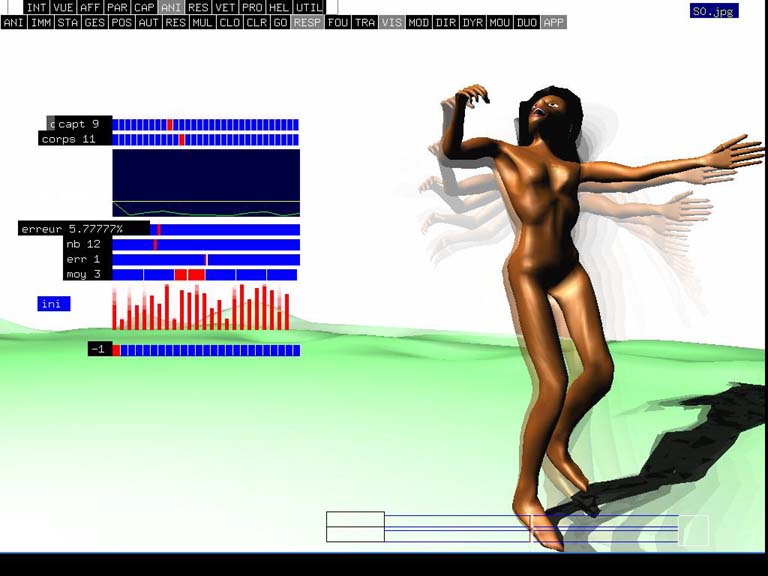Image resolution: width=768 pixels, height=576 pixels.
Task: Toggle the highlighted RESP option
Action: 307,22
